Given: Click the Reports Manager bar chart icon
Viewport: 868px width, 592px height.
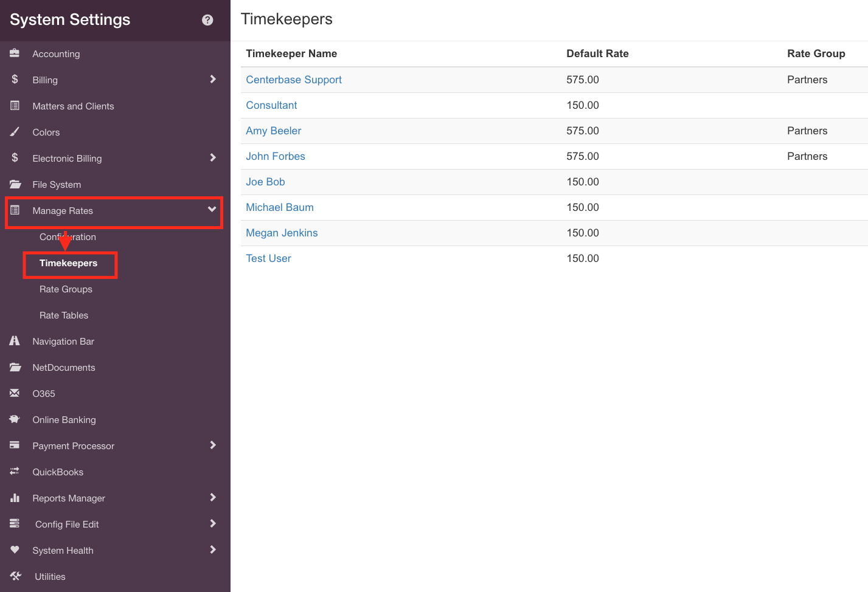Looking at the screenshot, I should pyautogui.click(x=15, y=498).
